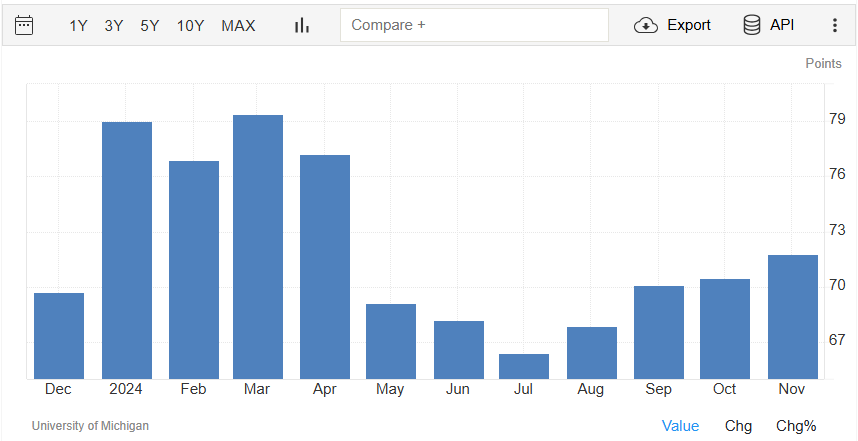Screen dimensions: 858x441
Task: Click the Jun x-axis label
Action: 457,389
